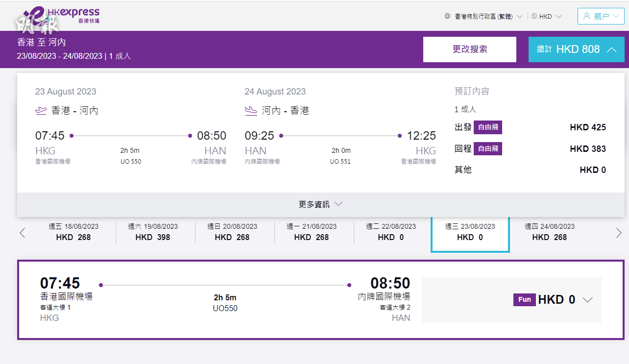Click the 更改搜索 button

[469, 49]
